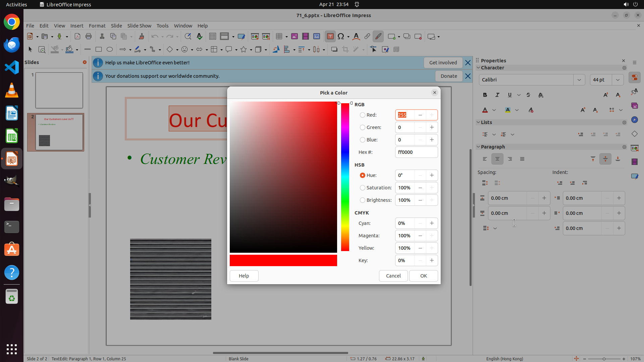
Task: Click the Bold icon in Character panel
Action: point(485,95)
